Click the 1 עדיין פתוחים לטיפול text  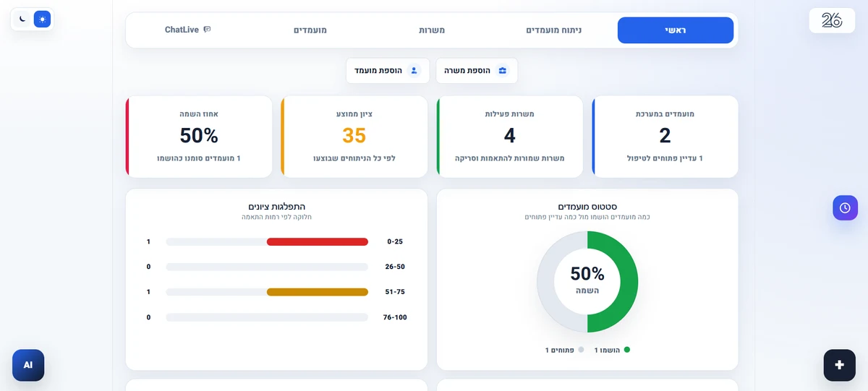pyautogui.click(x=665, y=158)
